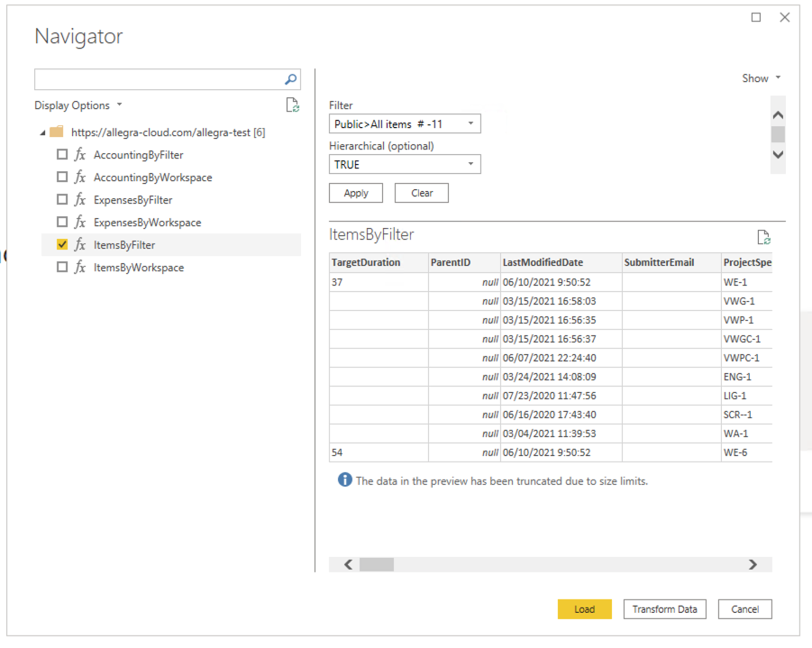Open the Filter dropdown showing Public>All items
The image size is (812, 648).
(473, 123)
